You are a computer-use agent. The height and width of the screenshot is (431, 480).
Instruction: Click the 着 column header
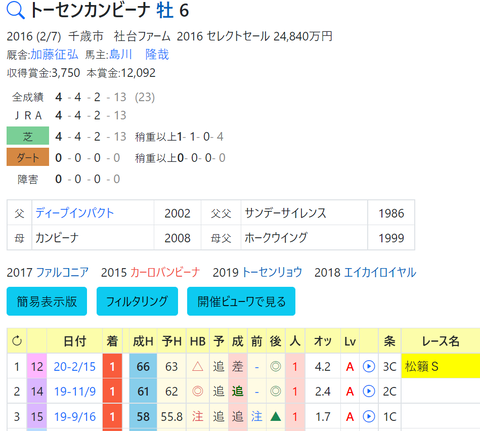click(112, 341)
